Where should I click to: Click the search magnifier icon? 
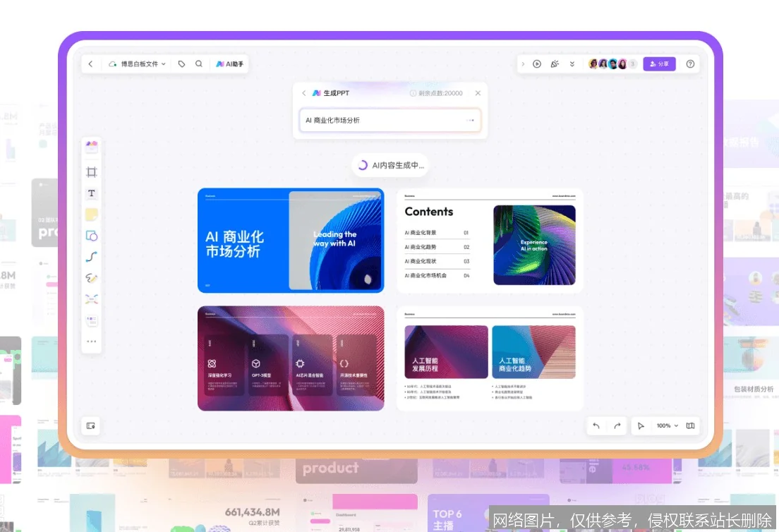[x=198, y=64]
